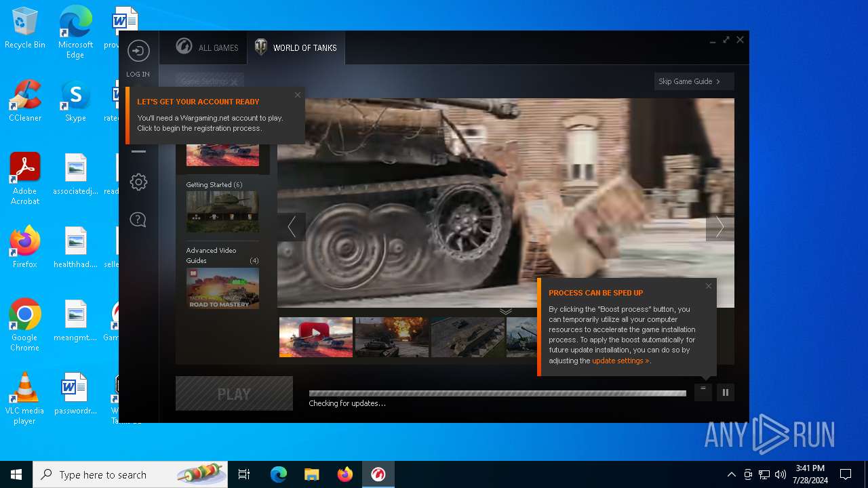868x488 pixels.
Task: Click the greyed PLAY button
Action: 234,393
